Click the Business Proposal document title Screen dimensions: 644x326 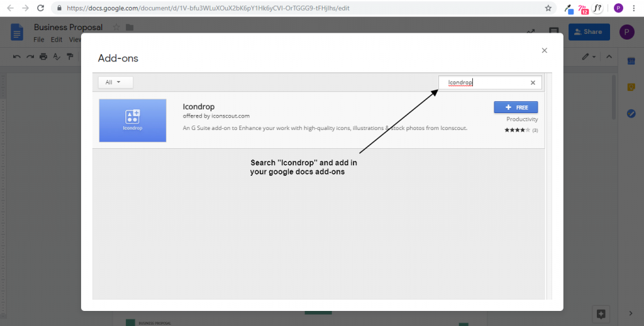[x=68, y=28]
